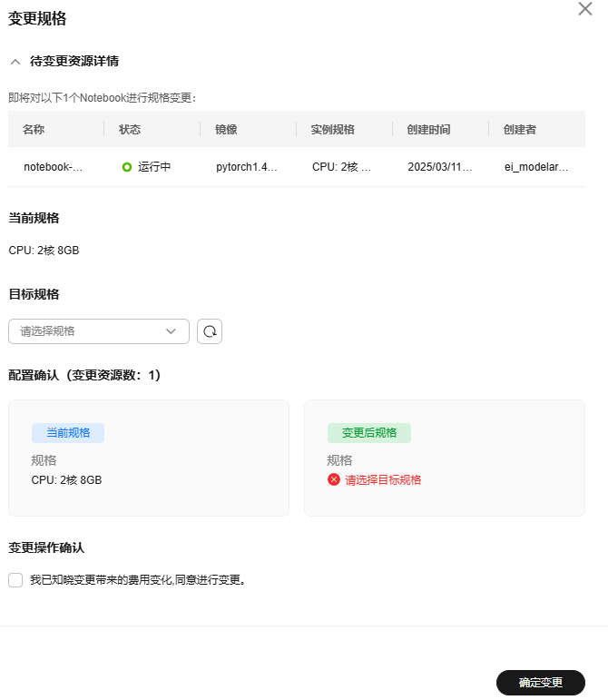
Task: Click CPU: 2核 8GB in the 当前规格 card
Action: click(x=66, y=480)
